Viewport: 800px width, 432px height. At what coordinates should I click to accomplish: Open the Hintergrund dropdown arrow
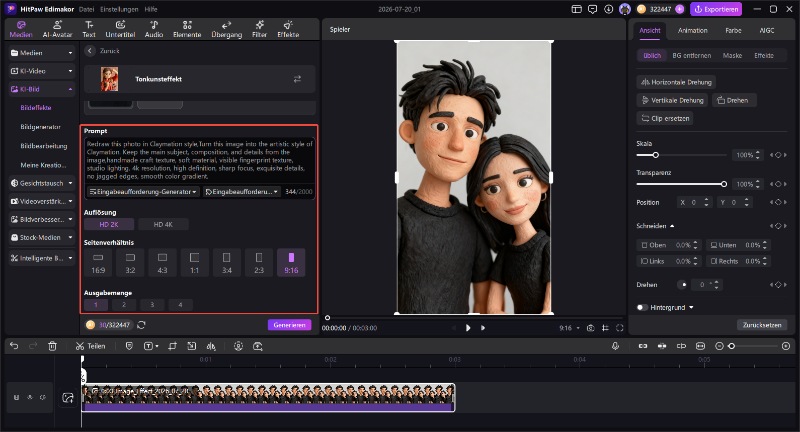pos(691,308)
